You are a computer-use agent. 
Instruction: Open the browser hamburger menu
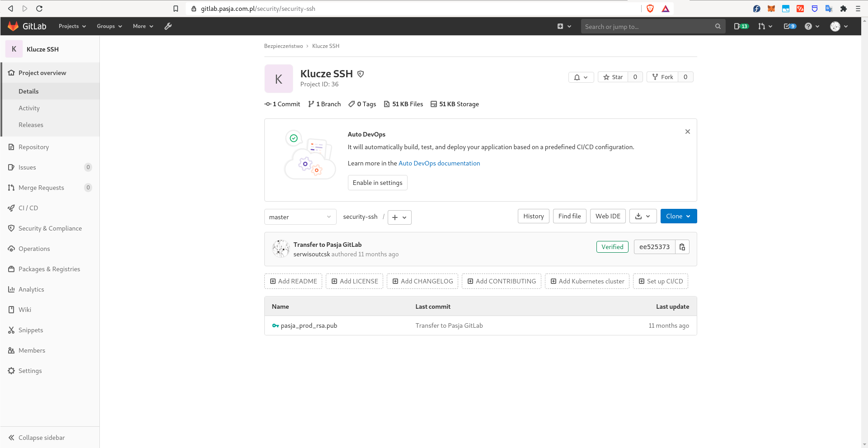(x=858, y=9)
